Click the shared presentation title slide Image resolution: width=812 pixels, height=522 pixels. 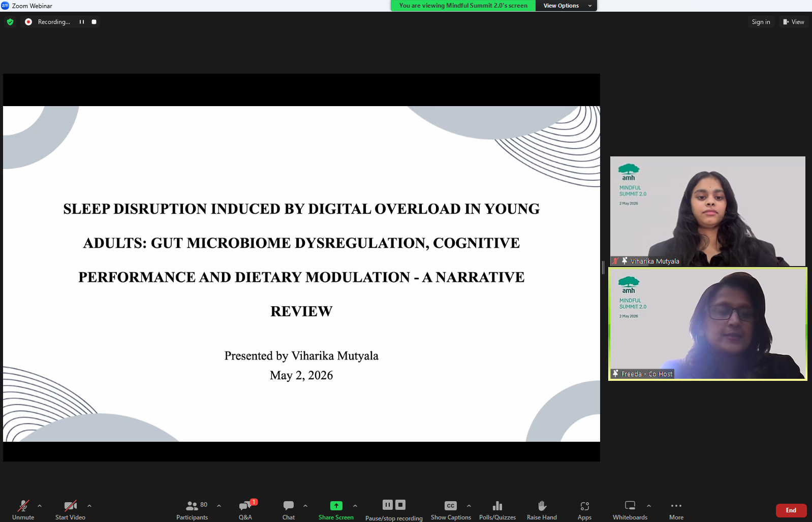point(301,274)
